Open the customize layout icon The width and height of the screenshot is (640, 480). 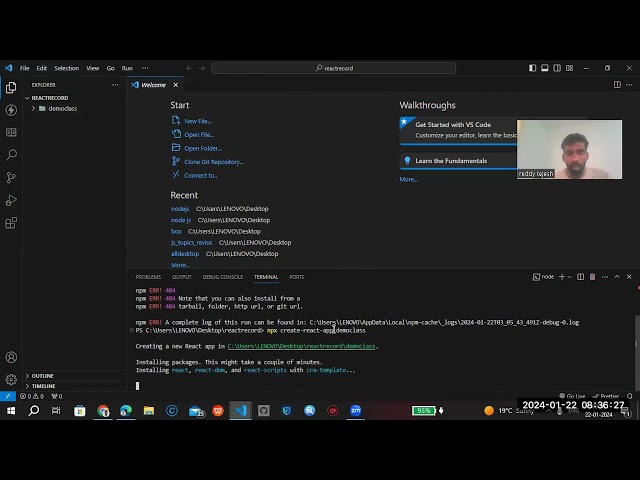[569, 68]
